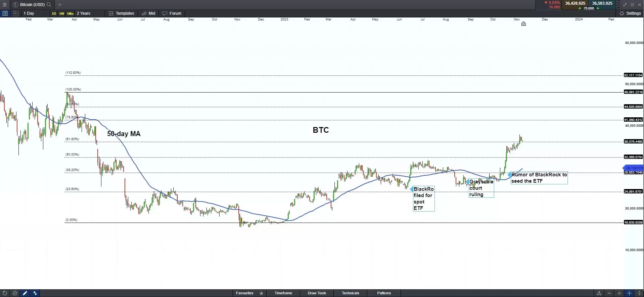Screen dimensions: 644x297
Task: Click the blue current price marker on axis
Action: [633, 168]
